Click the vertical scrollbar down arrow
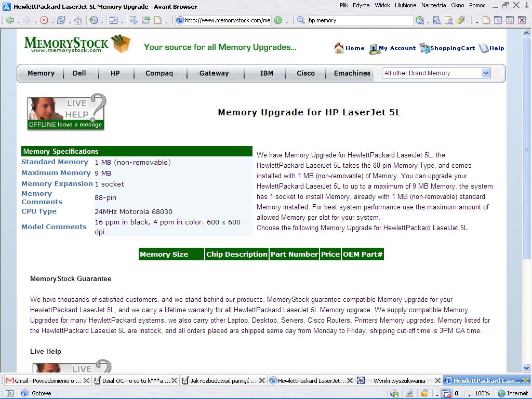Viewport: 532px width, 399px height. click(526, 368)
